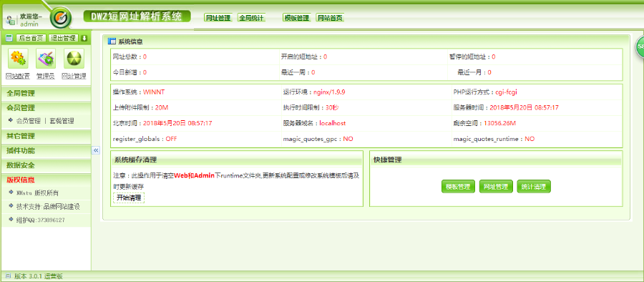Image resolution: width=644 pixels, height=282 pixels.
Task: Click the register_globals OFF value
Action: tap(171, 139)
